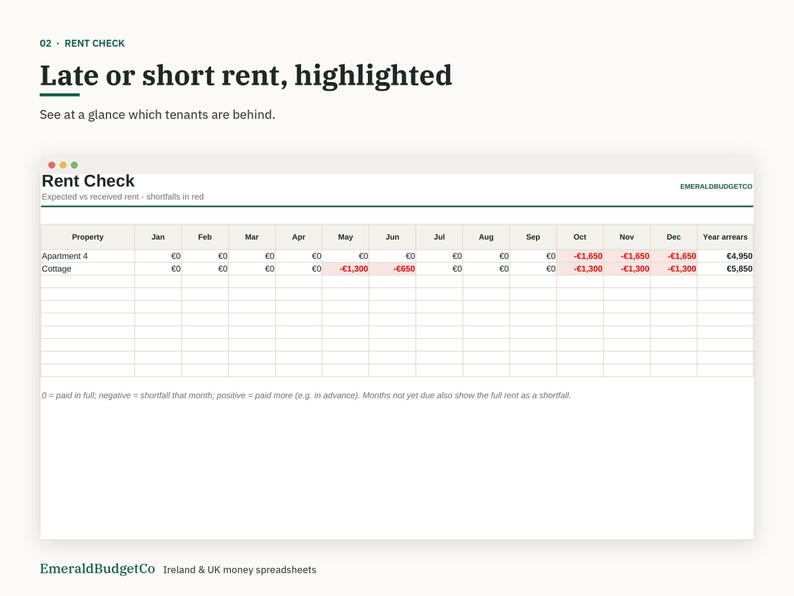Click Cottage January €0 cell
794x596 pixels.
click(x=158, y=269)
